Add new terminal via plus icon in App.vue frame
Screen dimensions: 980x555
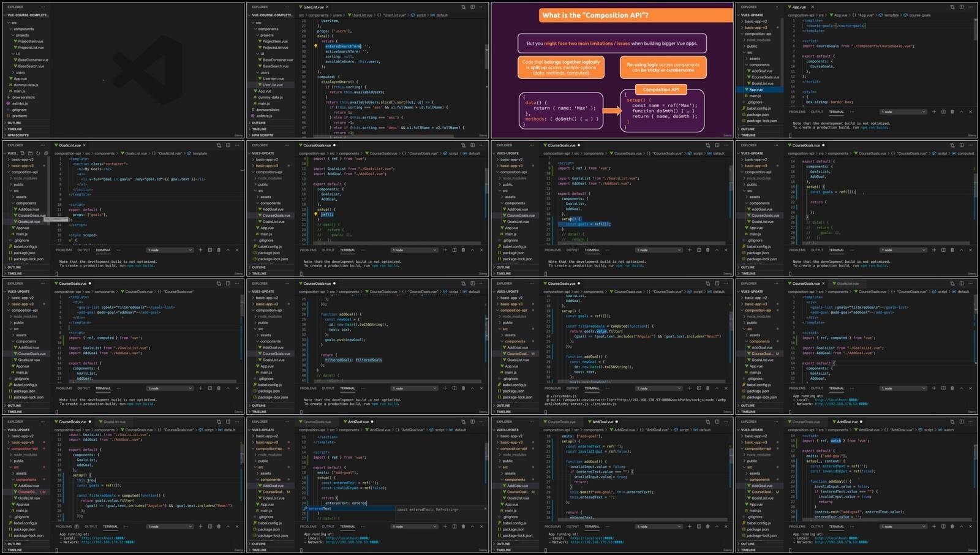[x=934, y=111]
